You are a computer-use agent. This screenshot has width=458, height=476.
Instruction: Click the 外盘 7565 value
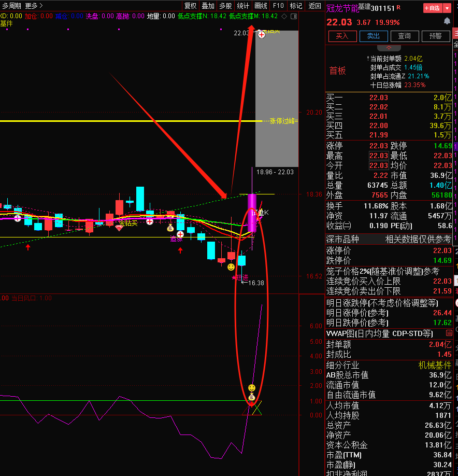[x=380, y=195]
